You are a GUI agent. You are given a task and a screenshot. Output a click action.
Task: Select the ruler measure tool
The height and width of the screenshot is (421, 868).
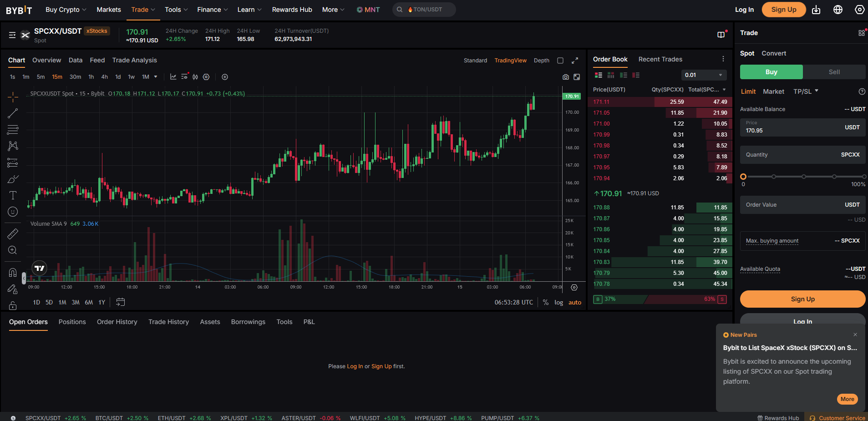point(13,234)
